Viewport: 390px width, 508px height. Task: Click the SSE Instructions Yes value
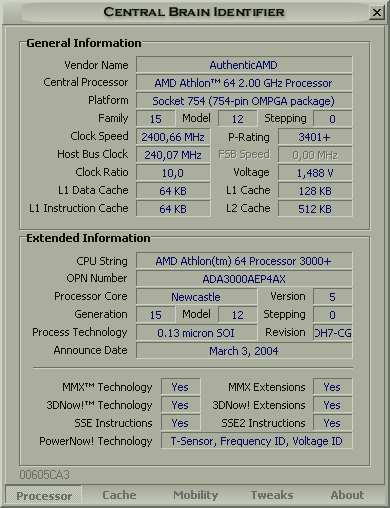click(181, 423)
